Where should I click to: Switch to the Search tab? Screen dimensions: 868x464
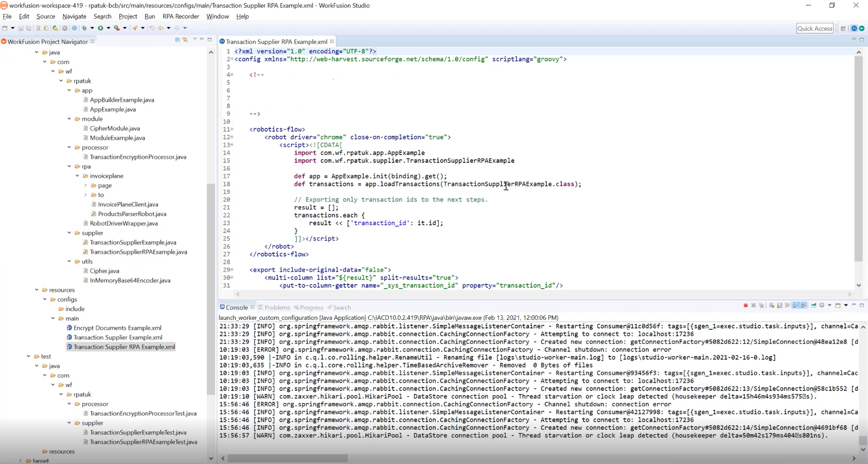339,307
